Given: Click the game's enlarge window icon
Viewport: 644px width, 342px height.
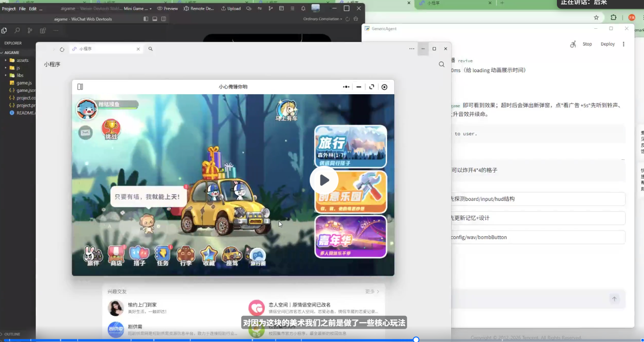Looking at the screenshot, I should [x=372, y=87].
